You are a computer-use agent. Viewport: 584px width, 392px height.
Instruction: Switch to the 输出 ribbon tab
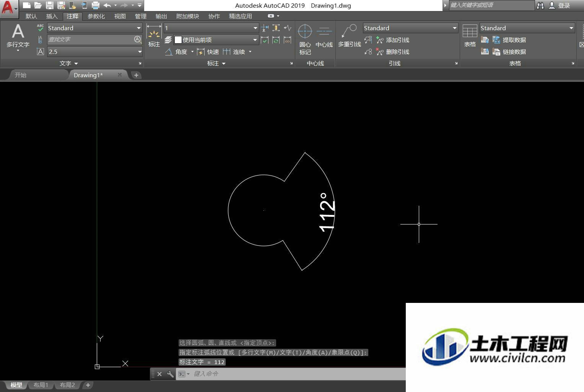tap(161, 16)
